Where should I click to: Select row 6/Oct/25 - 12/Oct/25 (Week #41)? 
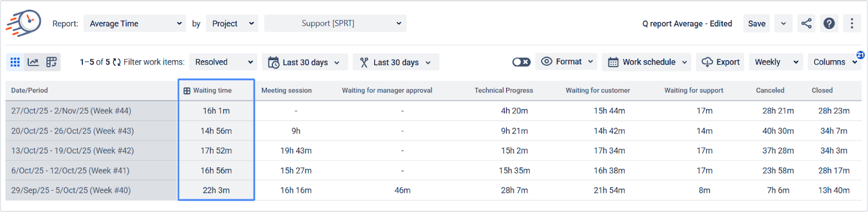click(433, 170)
